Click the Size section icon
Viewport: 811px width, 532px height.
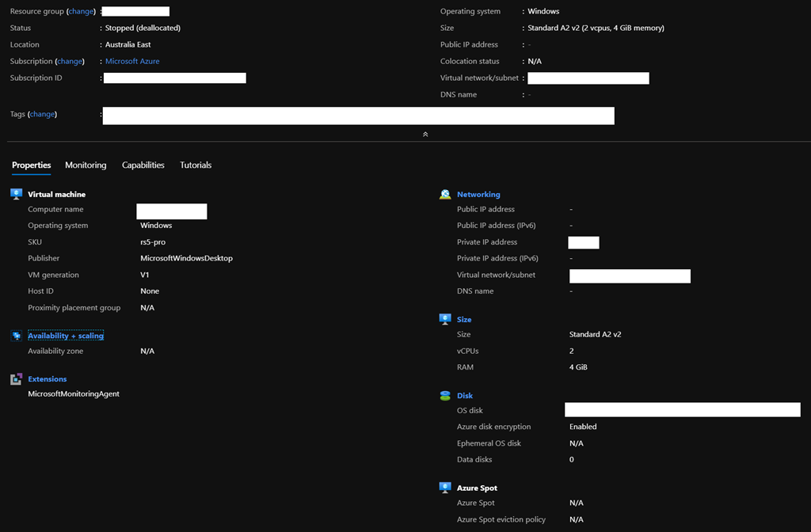pos(445,319)
